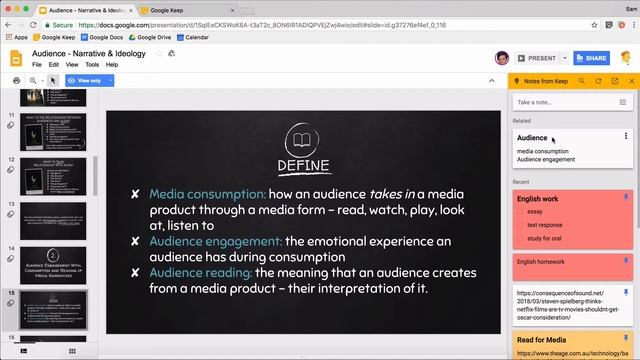Refresh the Keep notes panel
Image resolution: width=640 pixels, height=360 pixels.
tap(598, 81)
